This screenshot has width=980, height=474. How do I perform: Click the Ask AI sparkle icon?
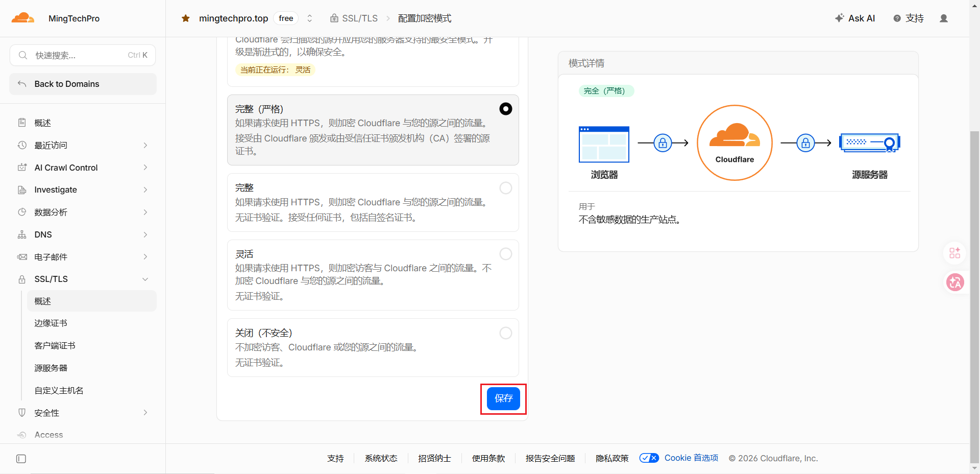[x=840, y=18]
